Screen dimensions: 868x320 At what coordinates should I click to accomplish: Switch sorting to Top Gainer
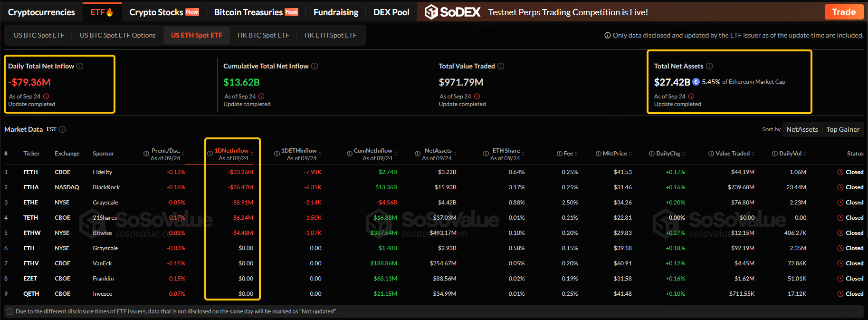point(842,129)
